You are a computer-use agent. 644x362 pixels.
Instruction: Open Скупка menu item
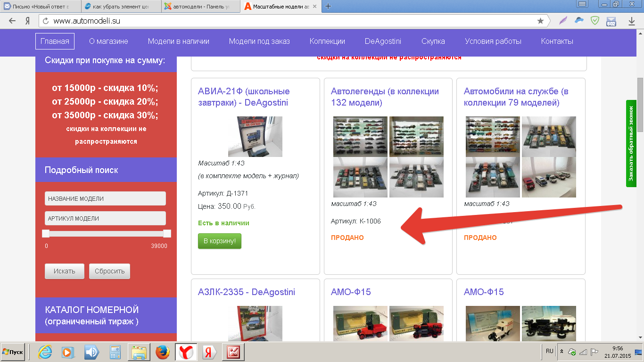[x=433, y=41]
